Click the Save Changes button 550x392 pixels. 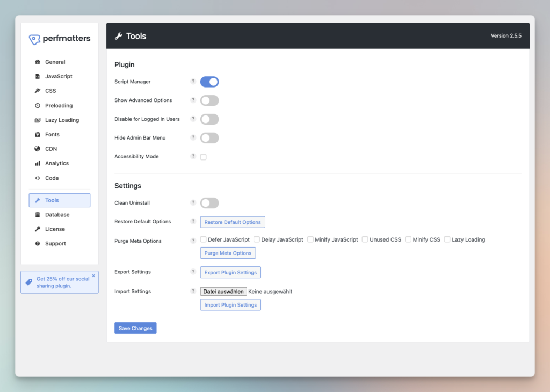click(135, 328)
